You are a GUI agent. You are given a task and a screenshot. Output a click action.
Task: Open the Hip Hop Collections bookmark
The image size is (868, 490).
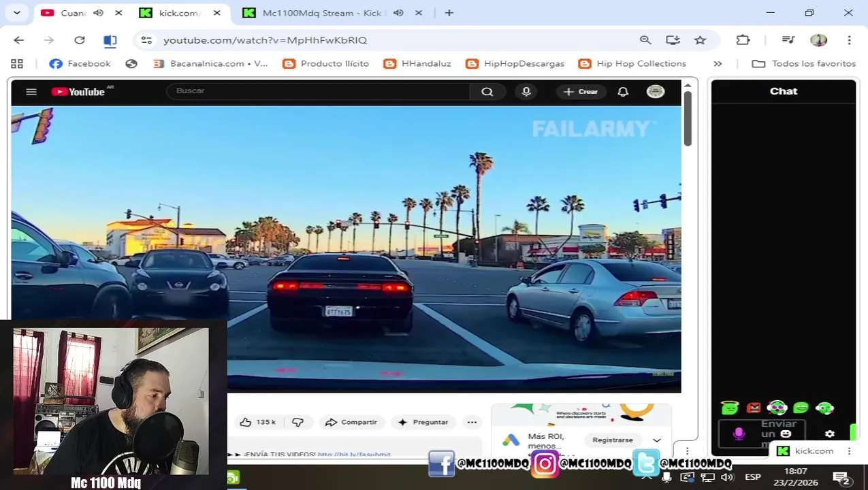(632, 63)
